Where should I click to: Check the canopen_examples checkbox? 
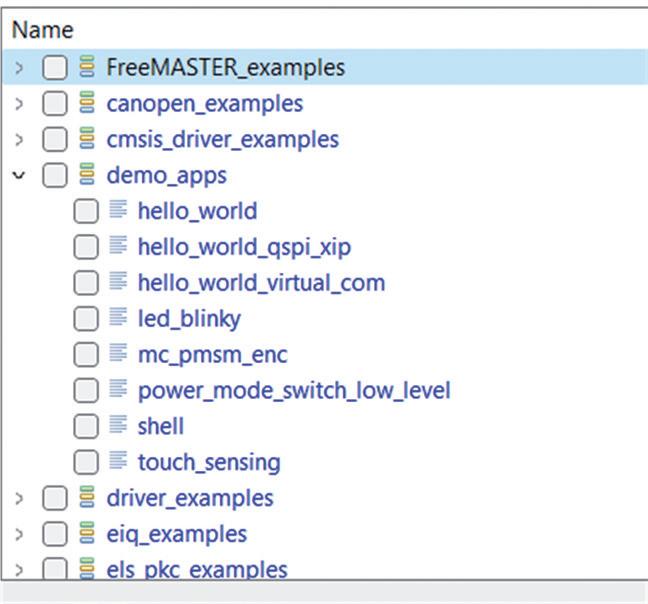[x=55, y=103]
